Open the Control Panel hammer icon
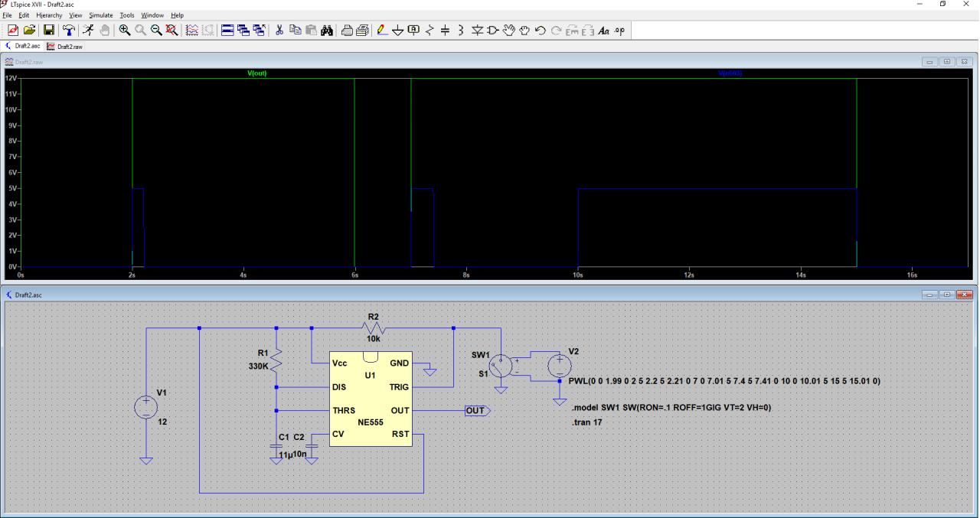 tap(69, 31)
